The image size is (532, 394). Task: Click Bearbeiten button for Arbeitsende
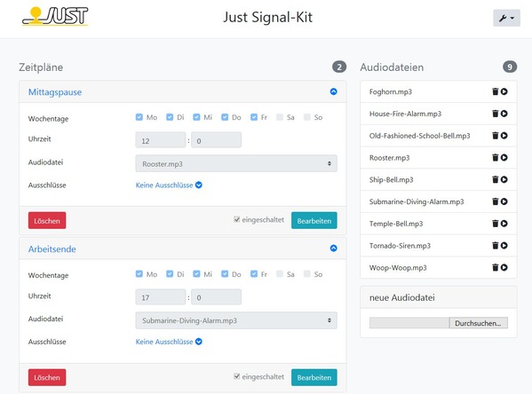pyautogui.click(x=314, y=377)
